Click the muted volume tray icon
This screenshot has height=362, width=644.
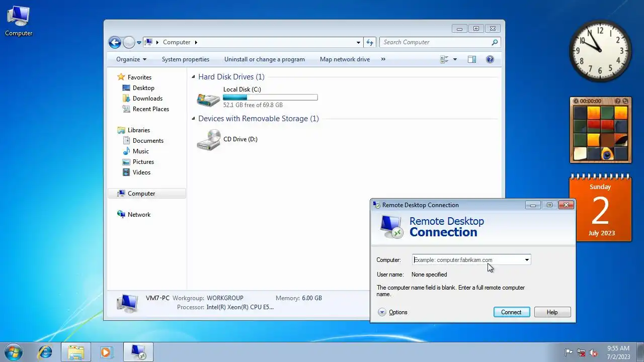(x=593, y=352)
